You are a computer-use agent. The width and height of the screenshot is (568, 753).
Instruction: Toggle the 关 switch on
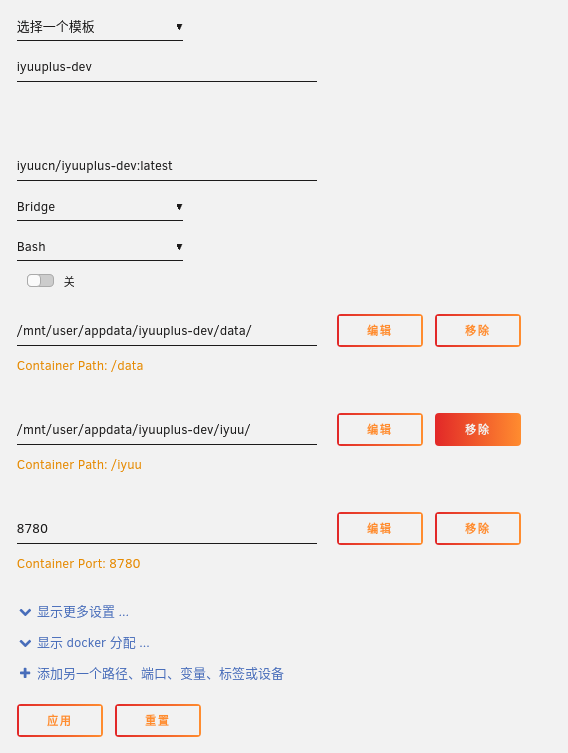[40, 280]
